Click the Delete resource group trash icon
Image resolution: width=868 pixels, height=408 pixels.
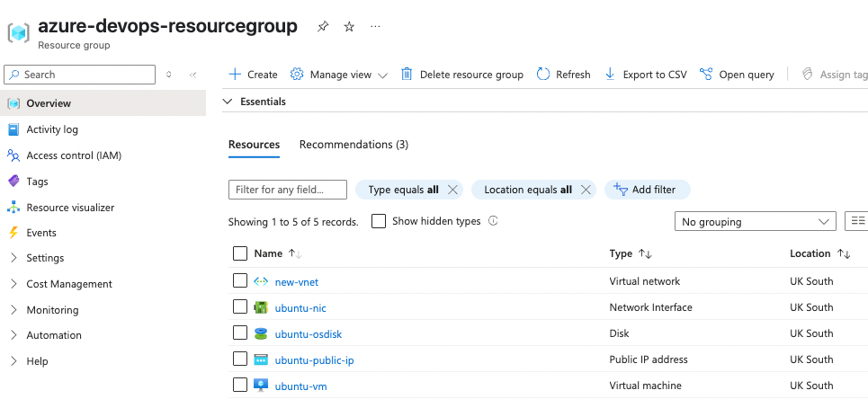point(407,75)
